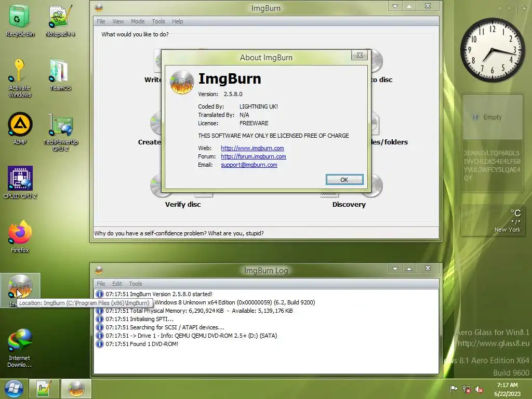Click info icon beside 'Initialising SPTI...'

[99, 319]
